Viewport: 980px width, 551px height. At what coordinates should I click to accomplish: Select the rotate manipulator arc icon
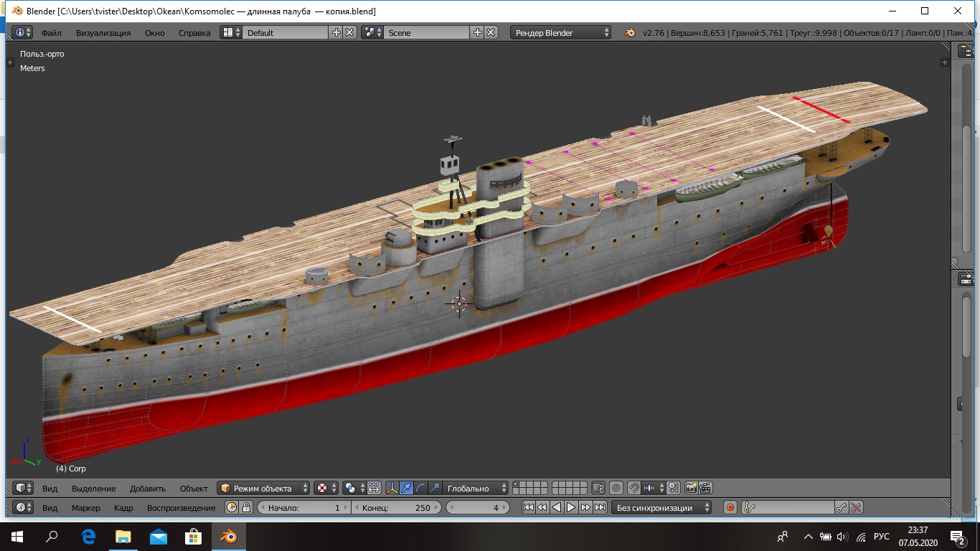click(420, 489)
